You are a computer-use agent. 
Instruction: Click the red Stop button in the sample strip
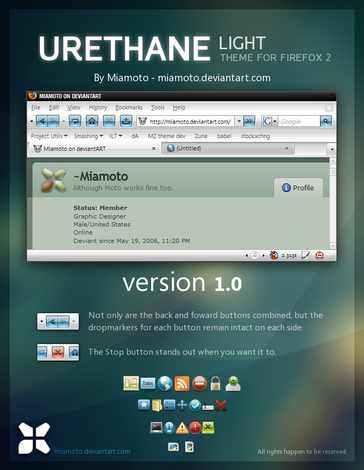coord(58,352)
